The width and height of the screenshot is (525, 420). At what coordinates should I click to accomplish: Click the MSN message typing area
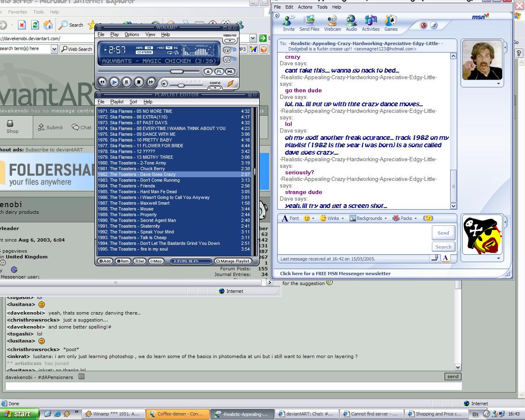[x=354, y=238]
